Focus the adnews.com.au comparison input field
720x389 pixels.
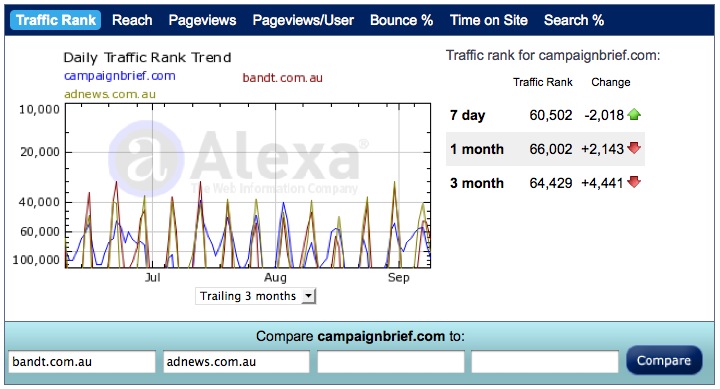tap(236, 362)
